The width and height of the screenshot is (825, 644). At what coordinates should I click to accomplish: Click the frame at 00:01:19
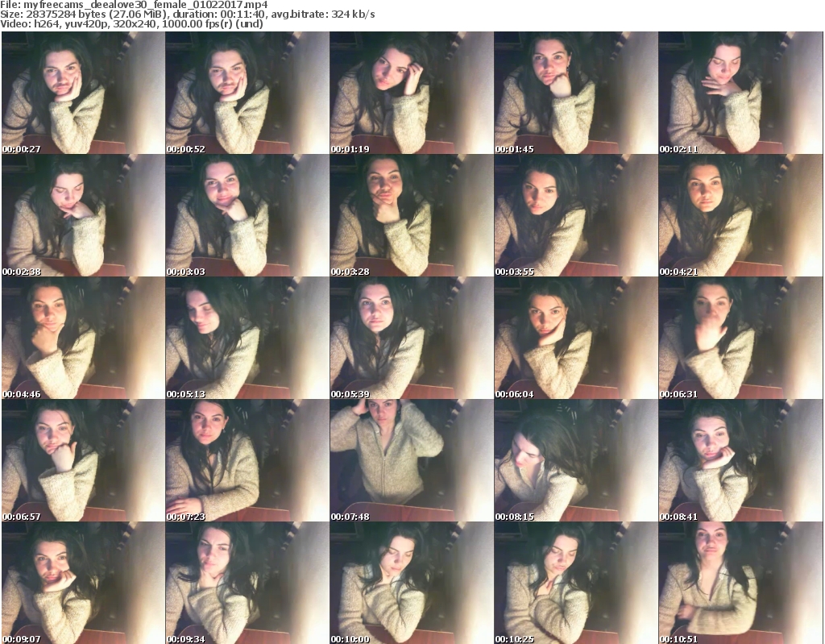(412, 93)
